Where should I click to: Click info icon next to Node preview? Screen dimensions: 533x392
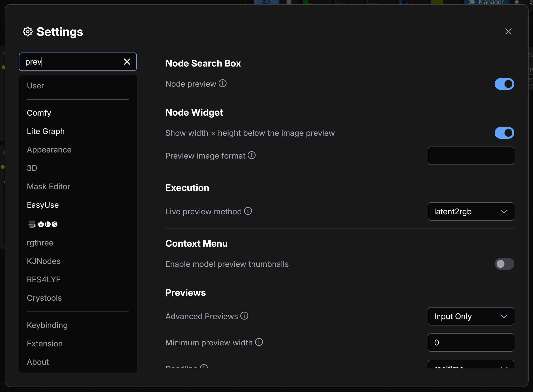coord(222,83)
